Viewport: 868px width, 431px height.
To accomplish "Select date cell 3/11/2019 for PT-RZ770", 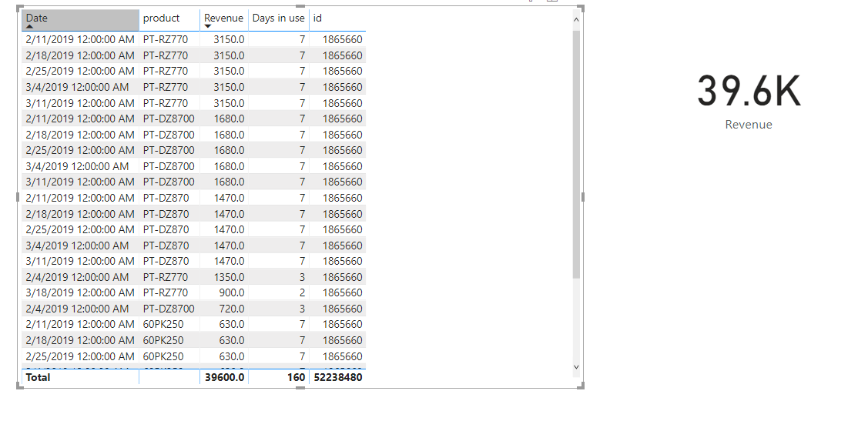I will click(x=80, y=103).
